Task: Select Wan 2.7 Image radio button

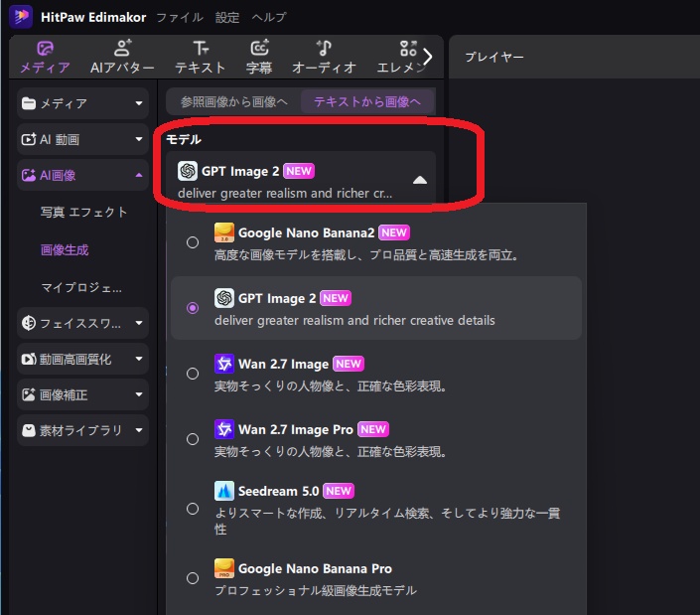Action: coord(193,374)
